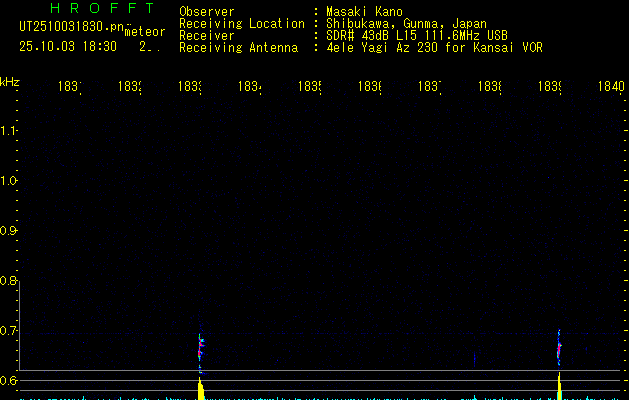Click the 1833 time axis tick
The image size is (629, 400).
190,87
